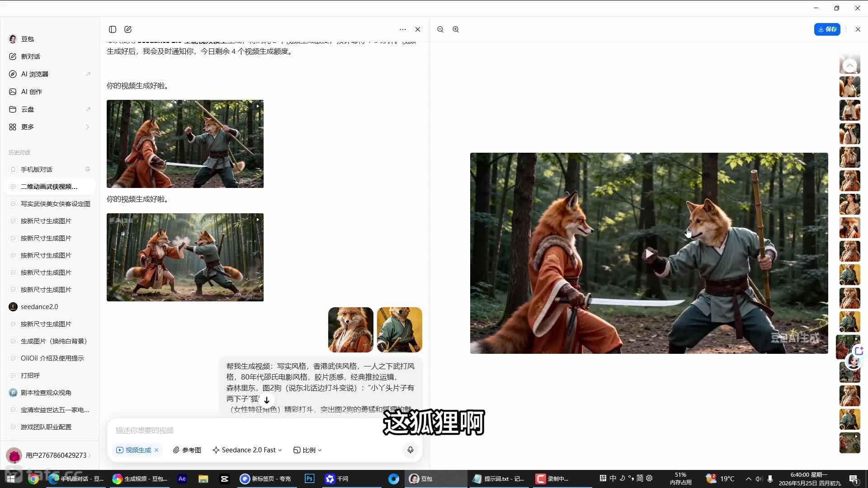Open the 参考图 attachment option
Image resolution: width=868 pixels, height=488 pixels.
[x=187, y=450]
